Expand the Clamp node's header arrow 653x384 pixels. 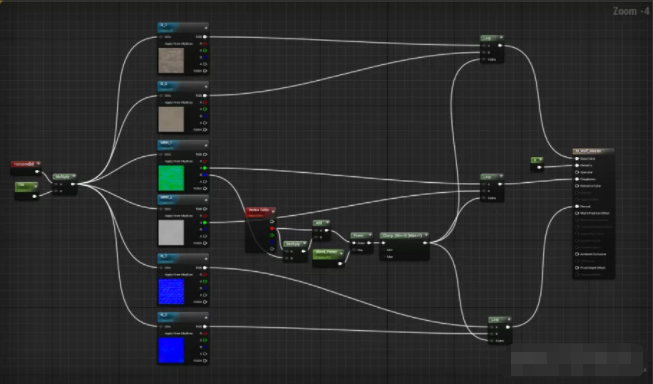[x=426, y=236]
